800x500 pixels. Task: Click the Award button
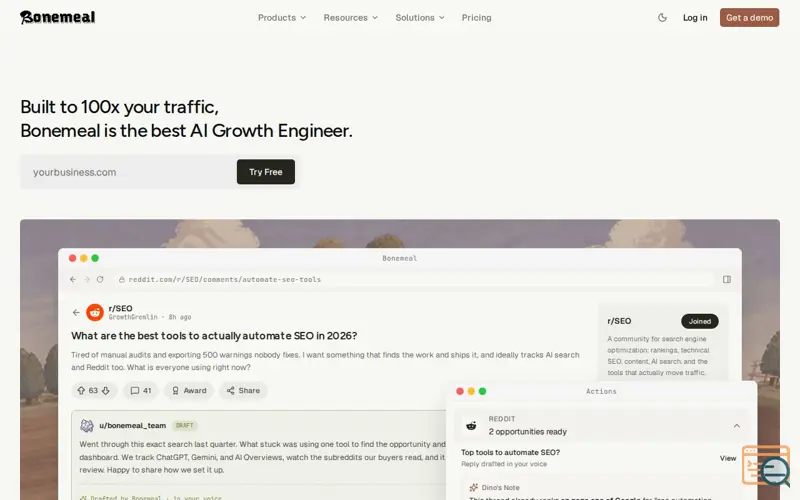coord(189,390)
